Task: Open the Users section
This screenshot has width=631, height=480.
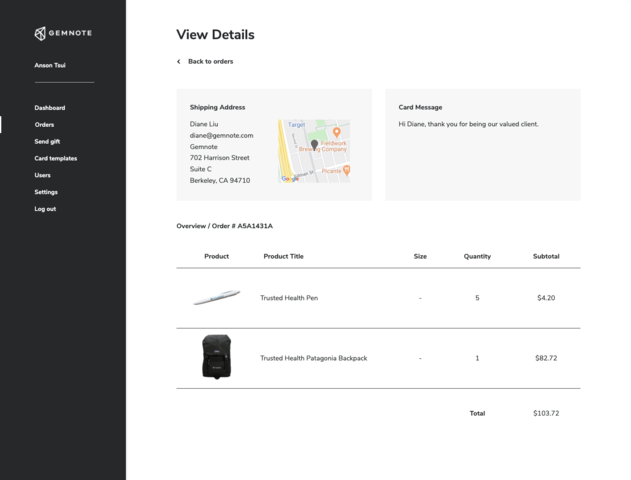Action: tap(42, 175)
